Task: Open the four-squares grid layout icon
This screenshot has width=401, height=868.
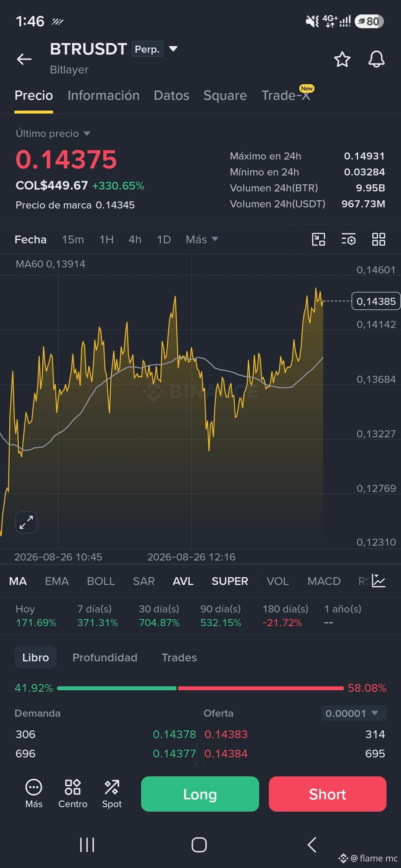Action: 378,239
